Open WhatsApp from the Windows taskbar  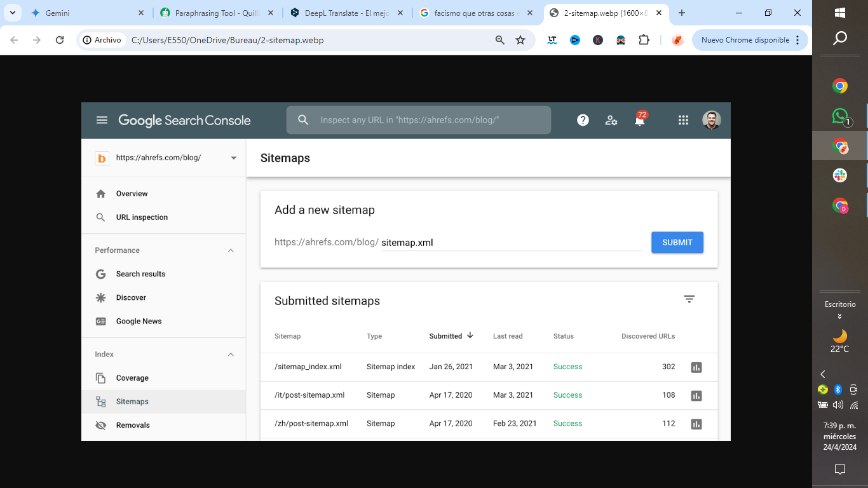click(x=840, y=116)
